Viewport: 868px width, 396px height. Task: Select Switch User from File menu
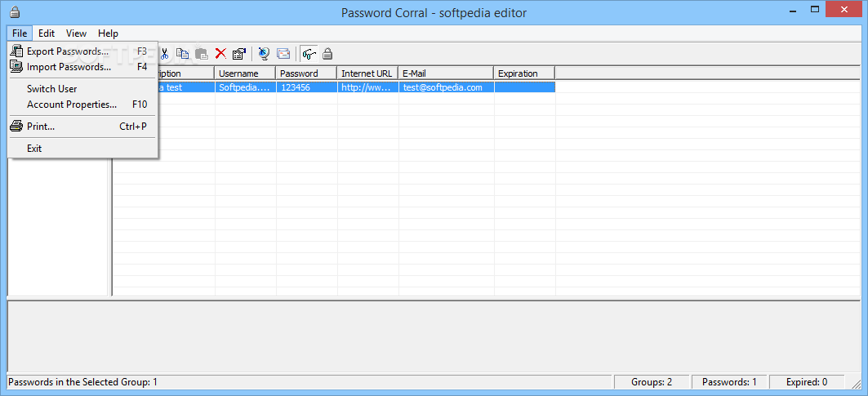(83, 89)
